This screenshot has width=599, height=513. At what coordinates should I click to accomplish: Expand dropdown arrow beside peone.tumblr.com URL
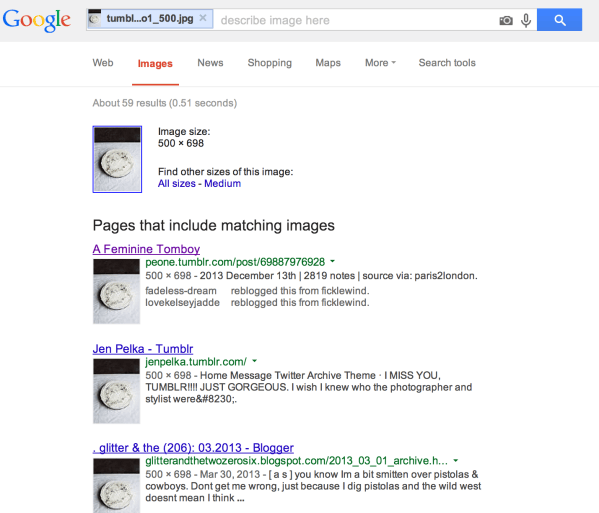(332, 261)
